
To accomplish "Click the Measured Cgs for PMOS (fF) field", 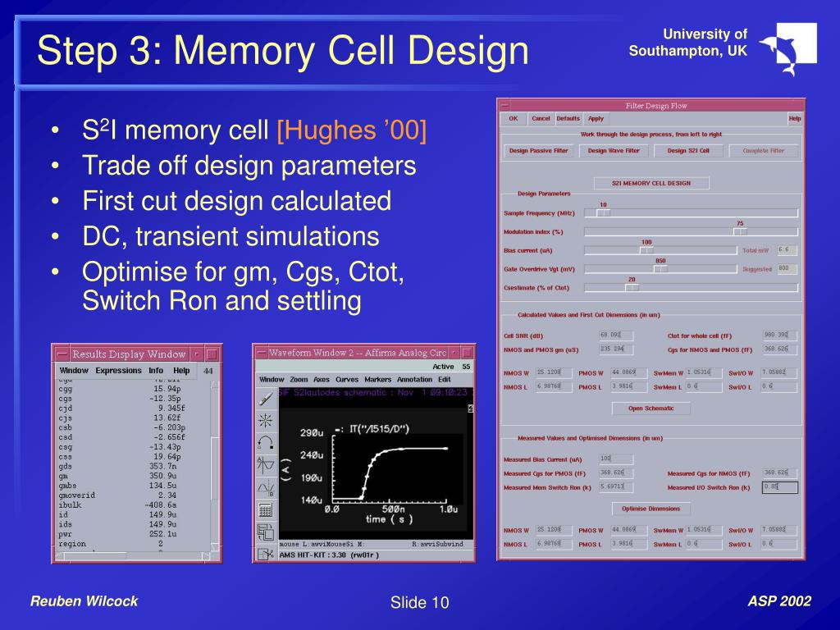I will [616, 473].
